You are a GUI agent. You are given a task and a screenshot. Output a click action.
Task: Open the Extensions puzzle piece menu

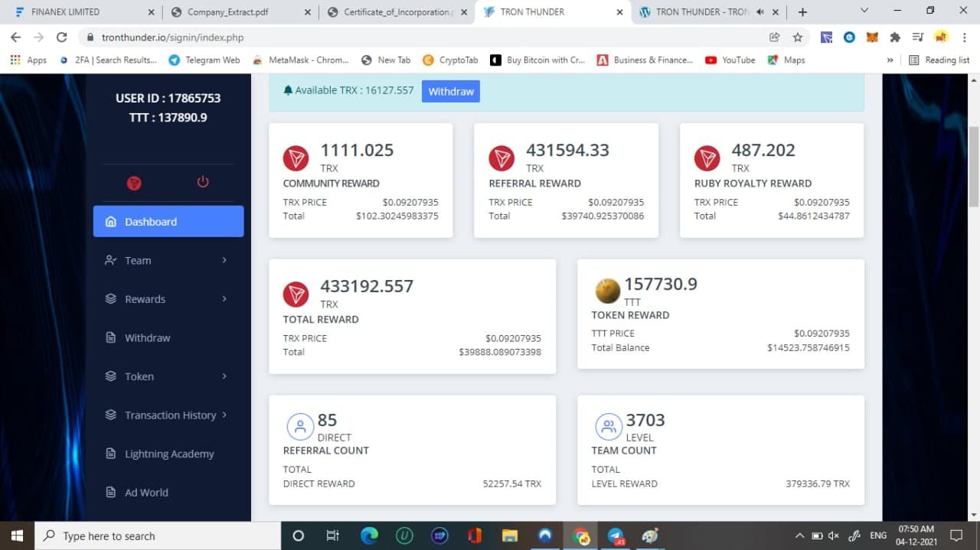click(x=894, y=37)
